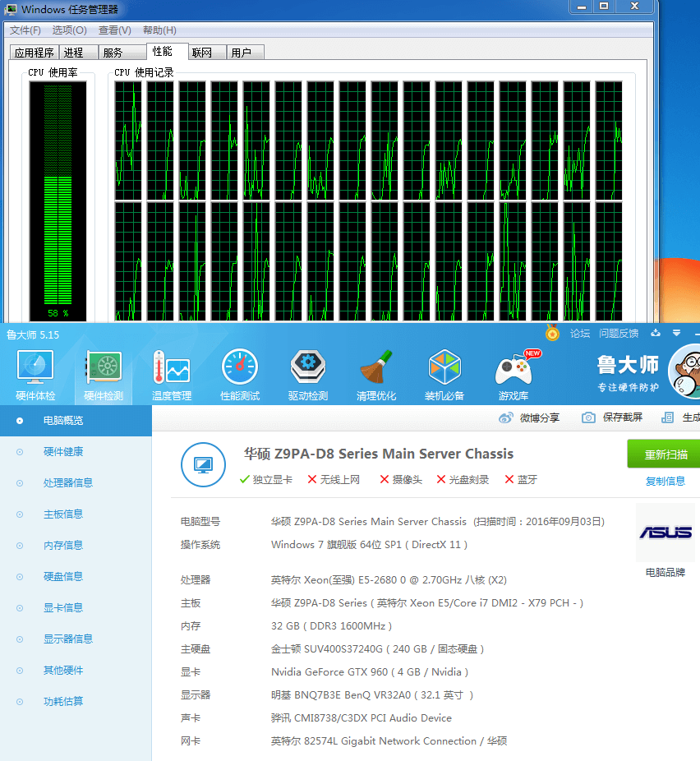Click the 微博分享 weibo share icon

point(506,417)
